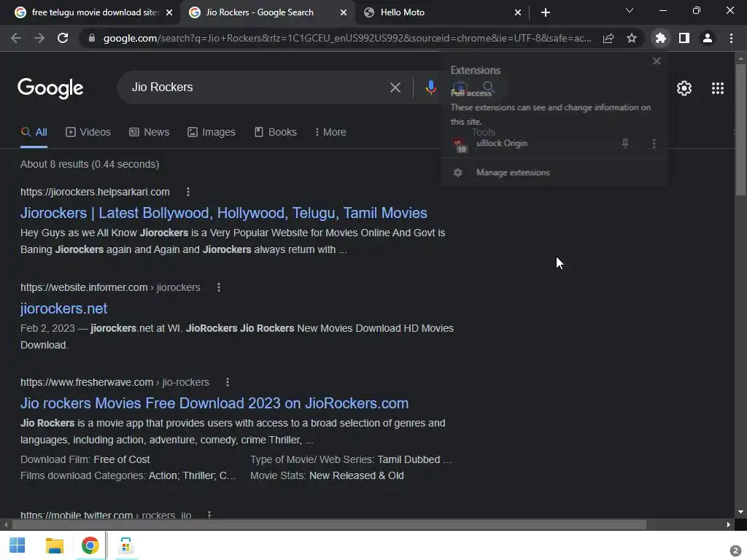Expand the More search filters
747x560 pixels.
[330, 133]
